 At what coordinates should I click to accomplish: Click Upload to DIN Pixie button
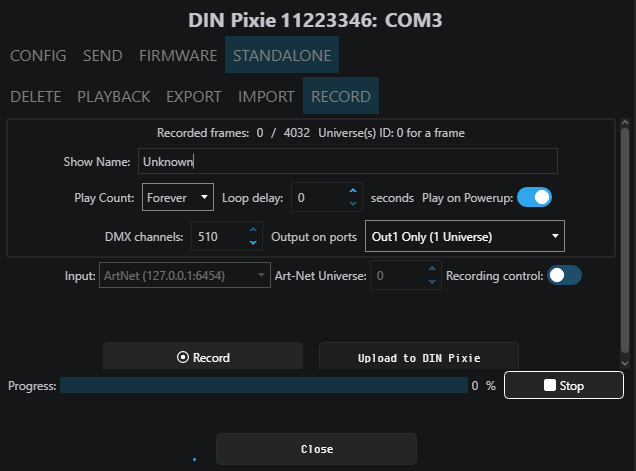419,356
